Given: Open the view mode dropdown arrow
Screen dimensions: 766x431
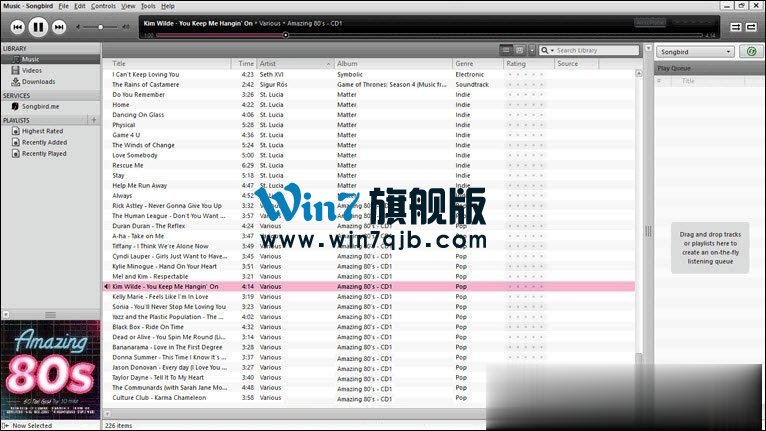Looking at the screenshot, I should tap(532, 50).
